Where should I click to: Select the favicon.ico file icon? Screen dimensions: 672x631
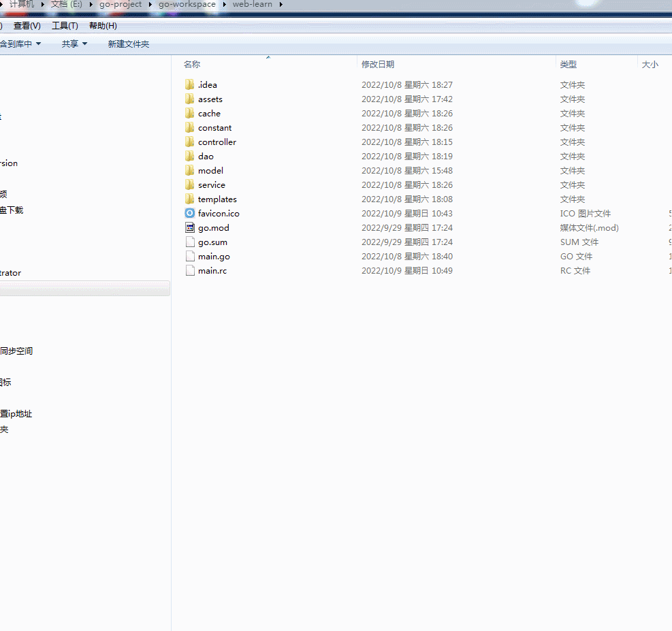(x=189, y=214)
